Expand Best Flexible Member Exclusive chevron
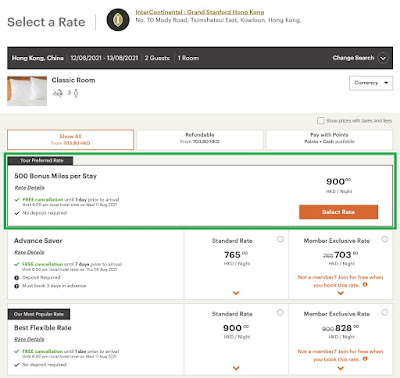The width and height of the screenshot is (400, 378). 340,368
